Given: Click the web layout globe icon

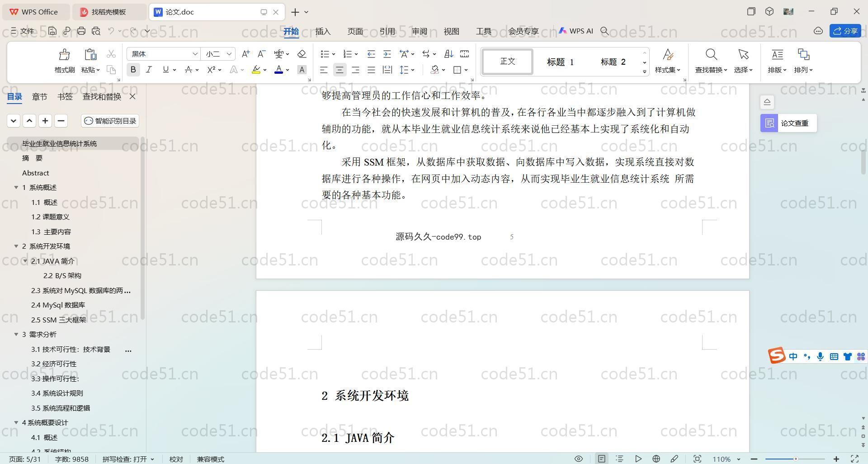Looking at the screenshot, I should point(656,459).
